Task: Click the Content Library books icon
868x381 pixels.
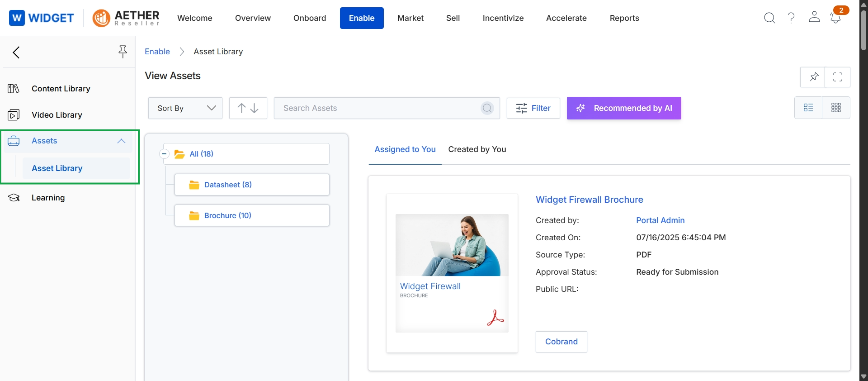Action: pyautogui.click(x=14, y=89)
